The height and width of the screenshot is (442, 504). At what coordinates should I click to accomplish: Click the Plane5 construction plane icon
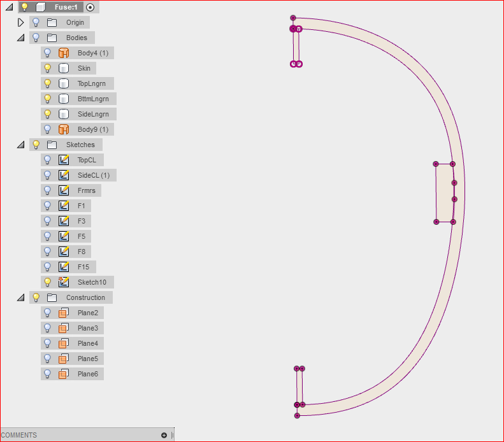tap(64, 359)
